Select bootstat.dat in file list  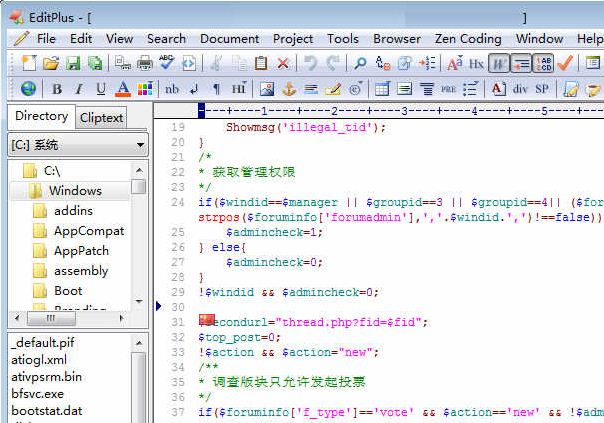click(x=46, y=411)
